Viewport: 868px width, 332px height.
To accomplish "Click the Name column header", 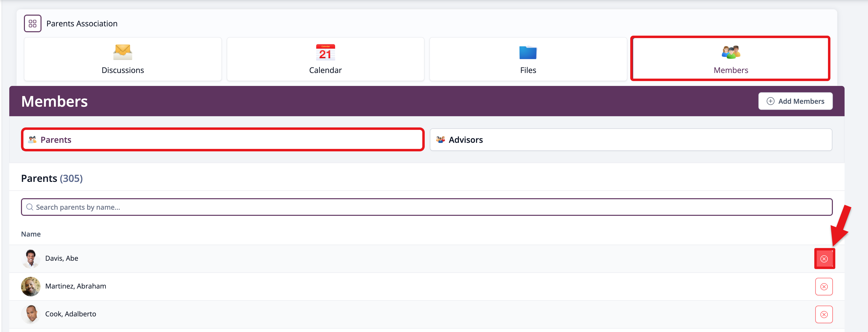I will 31,234.
